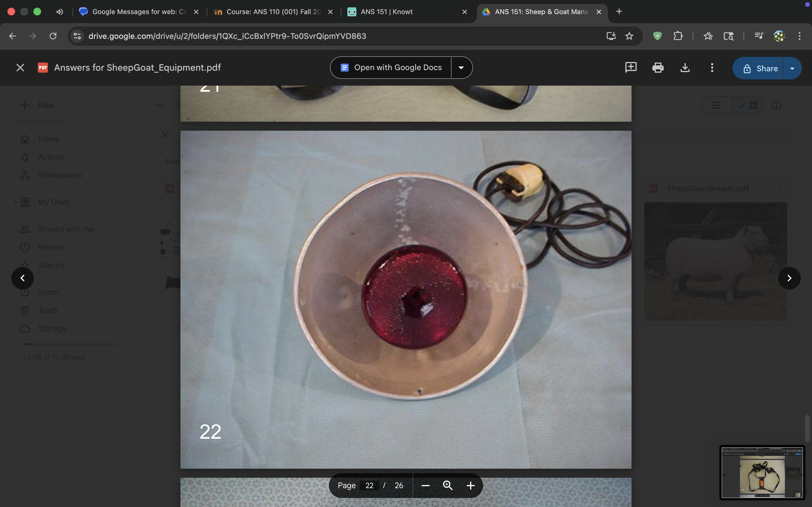Click the Print icon in the viewer toolbar
812x507 pixels.
[x=658, y=68]
